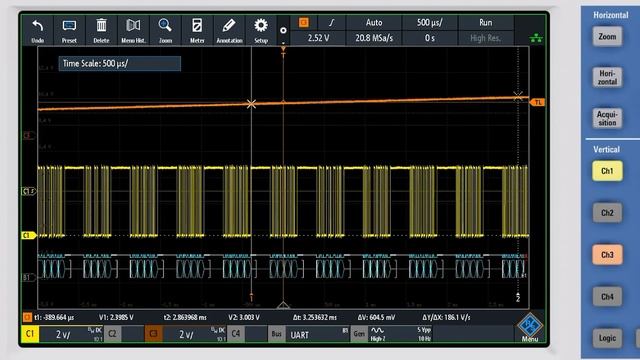
Task: Click the Delete trash icon
Action: (101, 30)
